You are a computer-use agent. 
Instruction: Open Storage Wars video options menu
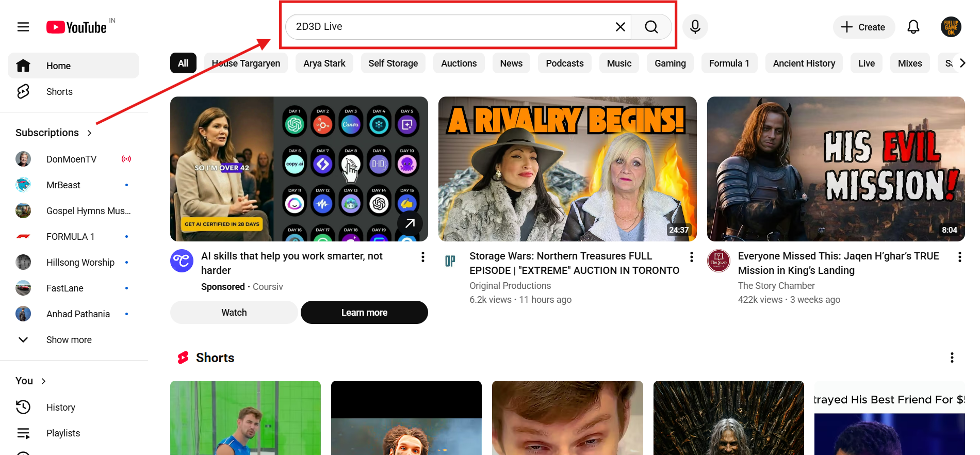[x=692, y=257]
